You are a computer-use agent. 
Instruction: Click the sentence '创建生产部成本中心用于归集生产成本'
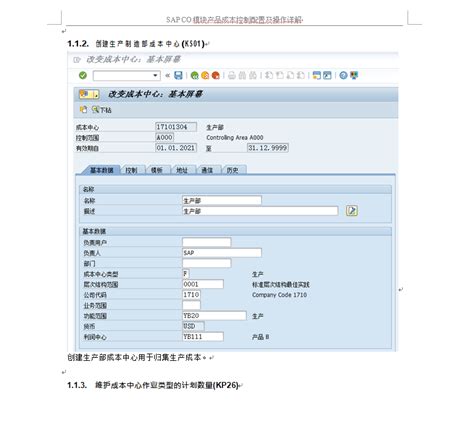(x=134, y=357)
